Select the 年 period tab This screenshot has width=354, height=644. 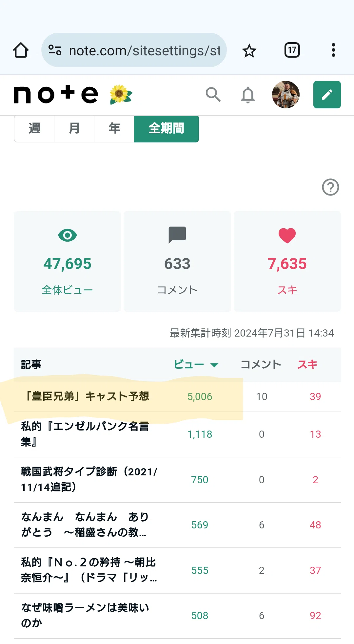click(114, 128)
